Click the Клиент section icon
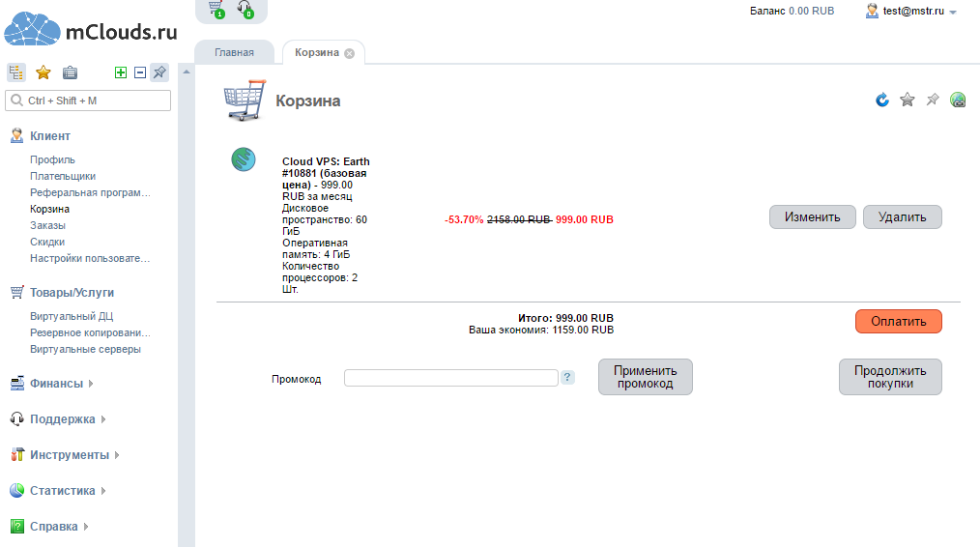The height and width of the screenshot is (547, 980). point(16,135)
